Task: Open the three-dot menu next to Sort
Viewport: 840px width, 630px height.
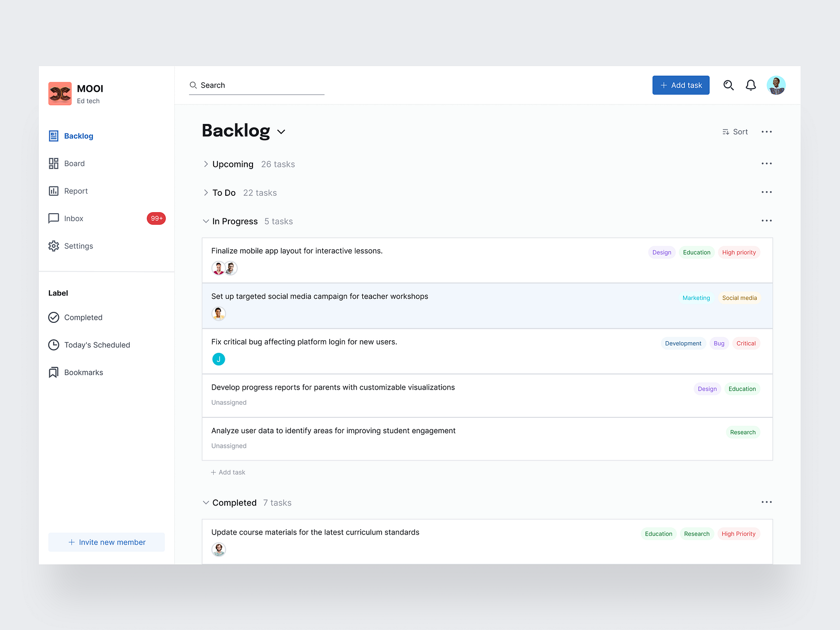Action: [766, 132]
